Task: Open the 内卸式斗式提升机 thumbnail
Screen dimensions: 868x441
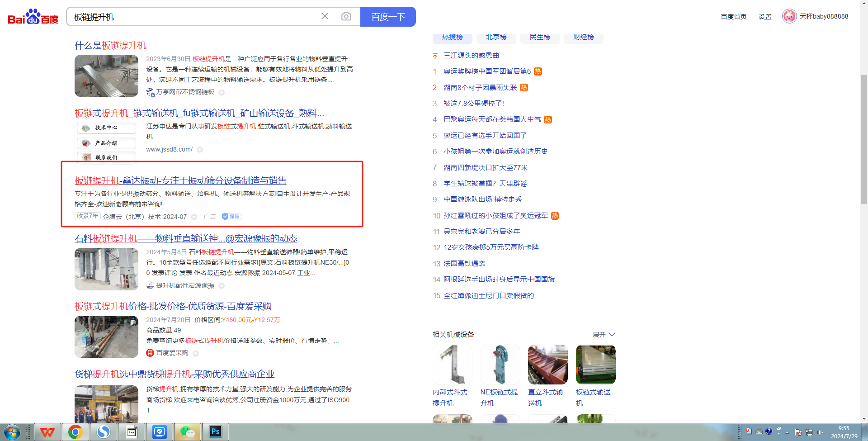Action: click(x=453, y=365)
